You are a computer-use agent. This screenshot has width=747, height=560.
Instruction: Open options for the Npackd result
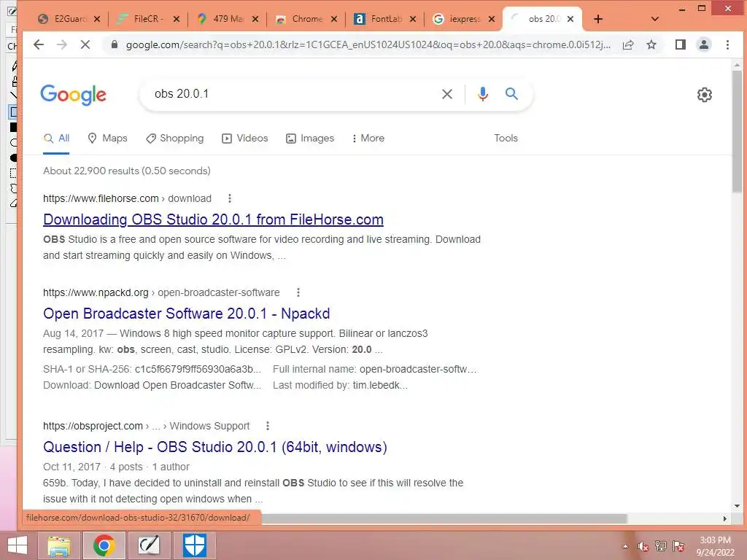point(298,292)
